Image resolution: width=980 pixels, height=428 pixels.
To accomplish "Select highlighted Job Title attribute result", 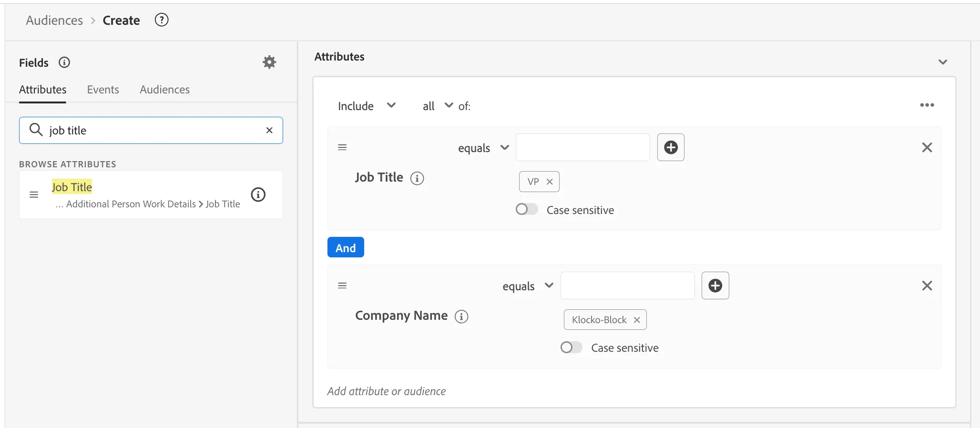I will 72,187.
